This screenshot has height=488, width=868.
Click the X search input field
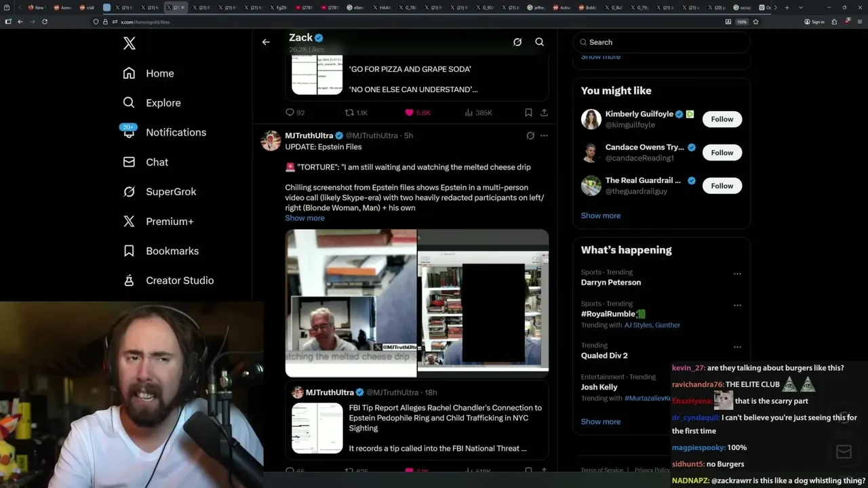pos(661,42)
